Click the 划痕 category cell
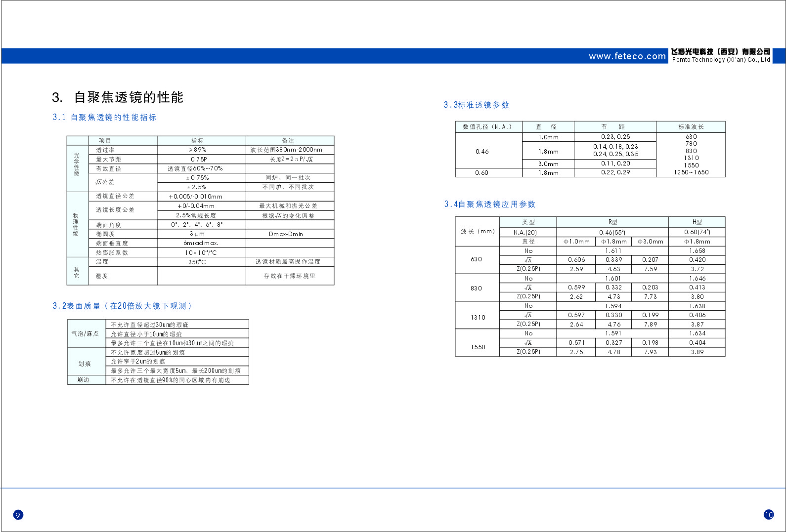The height and width of the screenshot is (532, 786). pyautogui.click(x=85, y=364)
